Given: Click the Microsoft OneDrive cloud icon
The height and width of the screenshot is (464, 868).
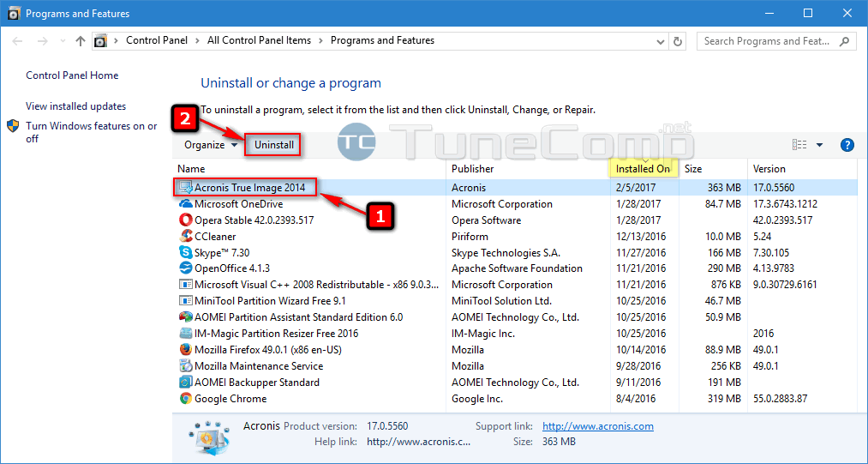Looking at the screenshot, I should (x=185, y=204).
